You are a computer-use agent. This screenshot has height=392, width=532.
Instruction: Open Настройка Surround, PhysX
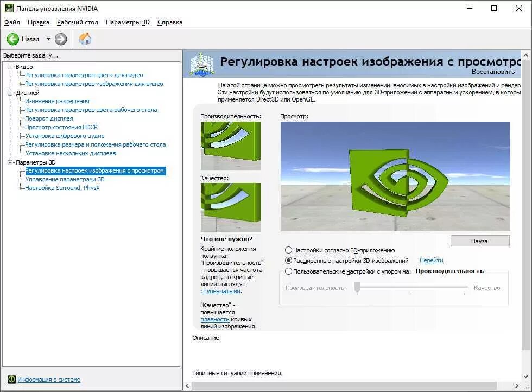[x=62, y=188]
